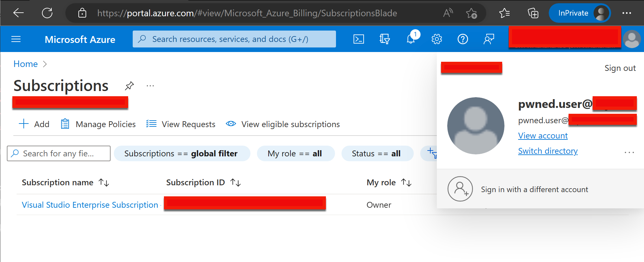Screen dimensions: 644x262
Task: Open Read Aloud in the address bar
Action: tap(448, 13)
